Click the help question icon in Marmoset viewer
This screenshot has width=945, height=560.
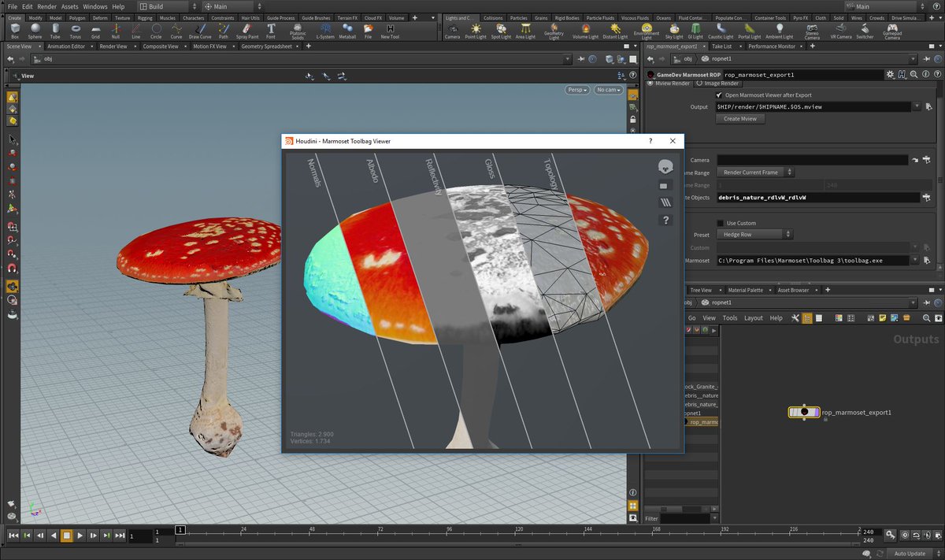tap(665, 221)
